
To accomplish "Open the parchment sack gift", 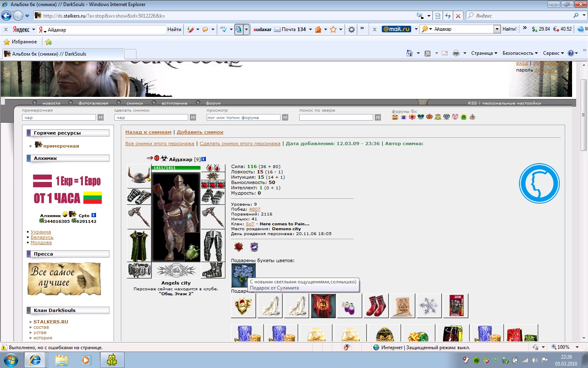I will pos(403,305).
